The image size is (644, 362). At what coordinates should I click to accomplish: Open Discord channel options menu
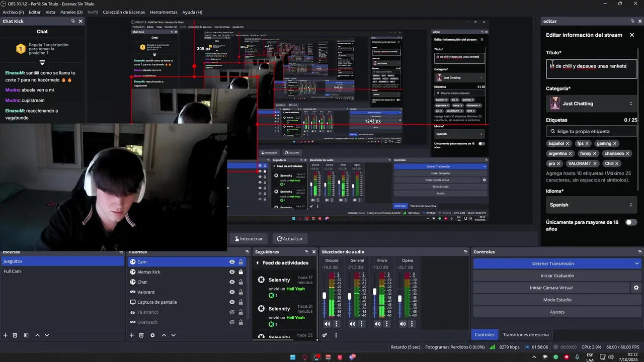click(x=337, y=324)
